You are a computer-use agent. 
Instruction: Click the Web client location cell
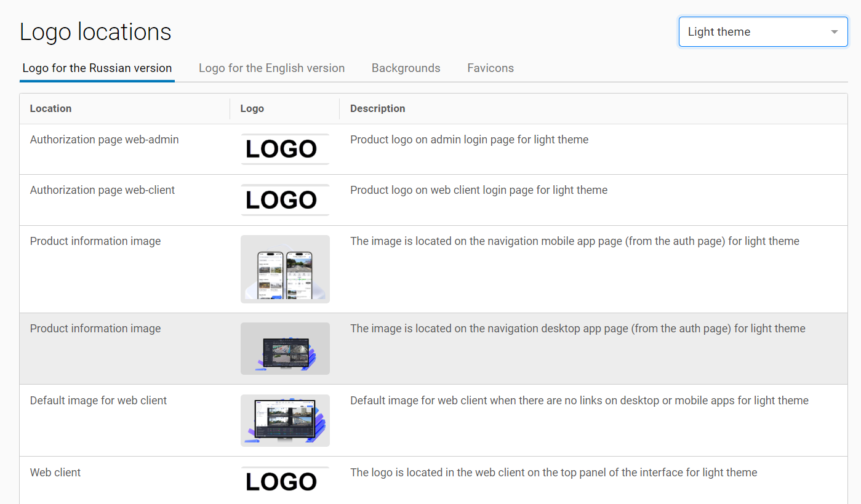pyautogui.click(x=55, y=473)
